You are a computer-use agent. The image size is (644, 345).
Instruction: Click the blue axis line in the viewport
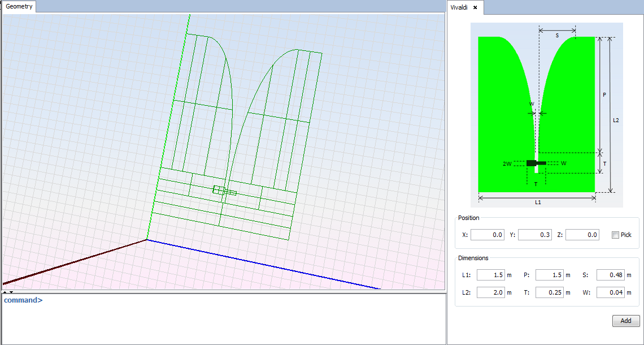266,265
